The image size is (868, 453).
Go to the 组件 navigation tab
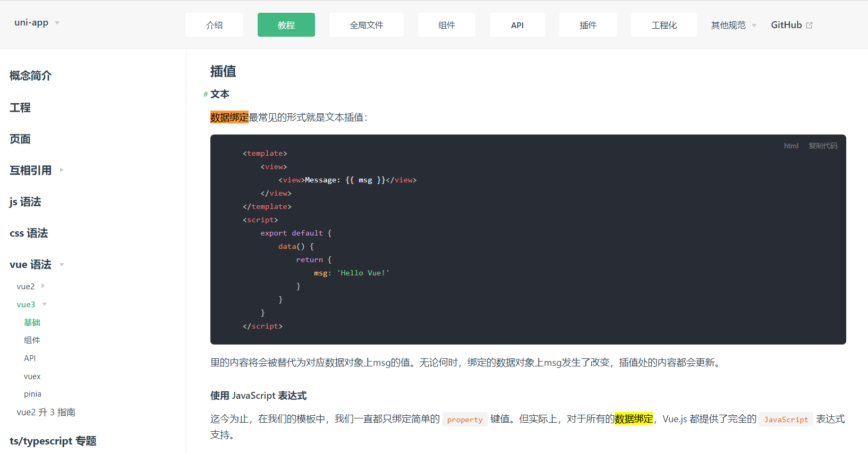(x=447, y=25)
